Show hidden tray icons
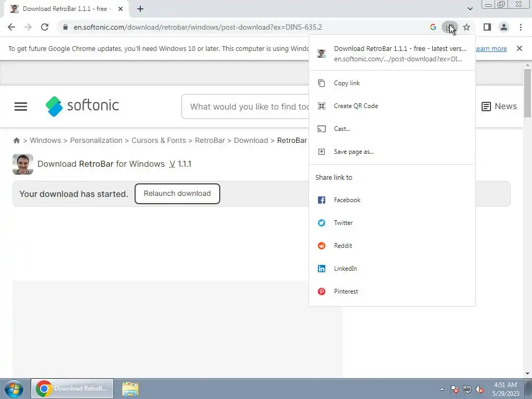Screen dimensions: 532x399 [x=442, y=389]
